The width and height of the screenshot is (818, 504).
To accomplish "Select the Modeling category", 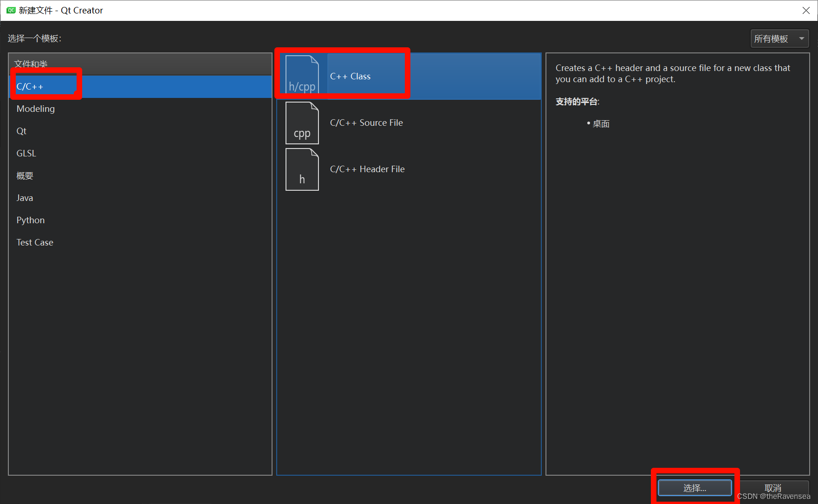I will point(140,109).
